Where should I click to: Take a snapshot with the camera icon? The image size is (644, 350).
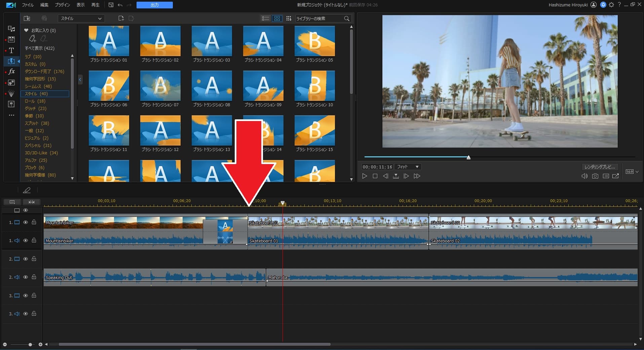point(595,176)
